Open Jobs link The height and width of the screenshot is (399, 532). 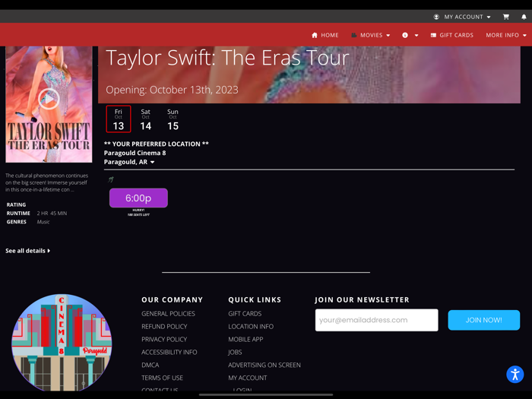click(x=235, y=352)
